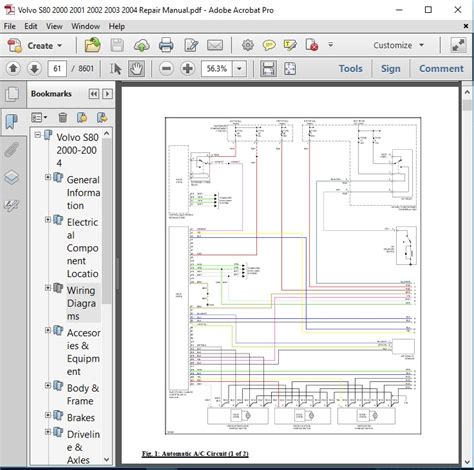Zoom in with plus button
The height and width of the screenshot is (470, 474).
188,69
